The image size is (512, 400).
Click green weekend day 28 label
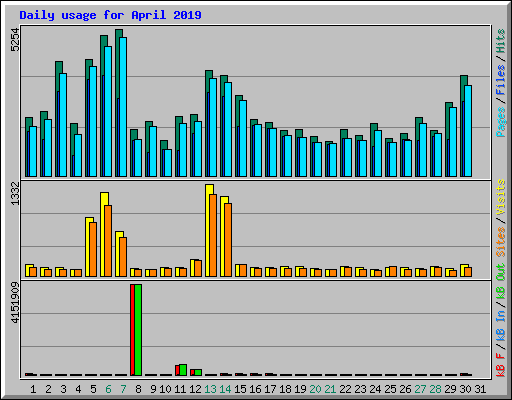click(435, 389)
